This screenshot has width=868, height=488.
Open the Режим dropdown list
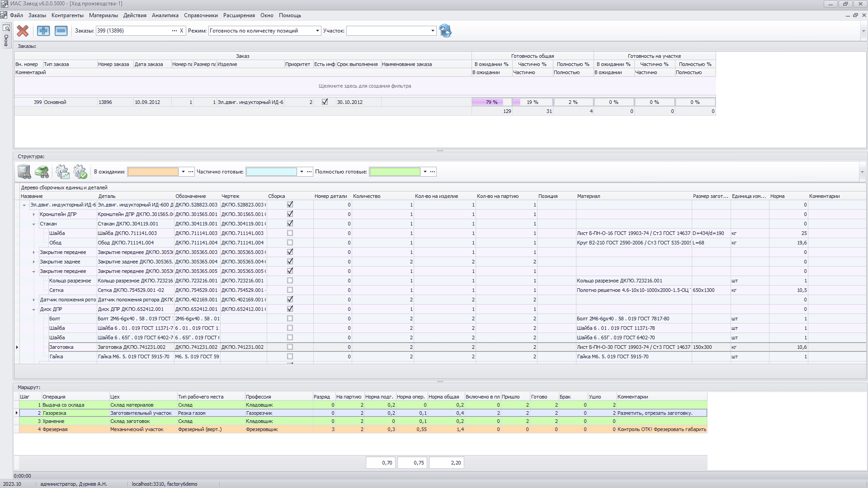[x=317, y=31]
